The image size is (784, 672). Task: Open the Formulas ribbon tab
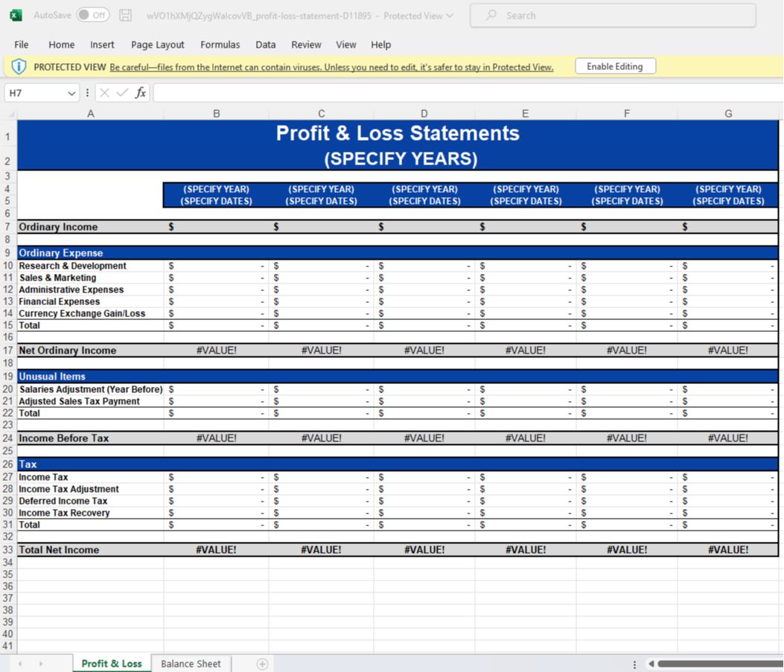tap(220, 45)
